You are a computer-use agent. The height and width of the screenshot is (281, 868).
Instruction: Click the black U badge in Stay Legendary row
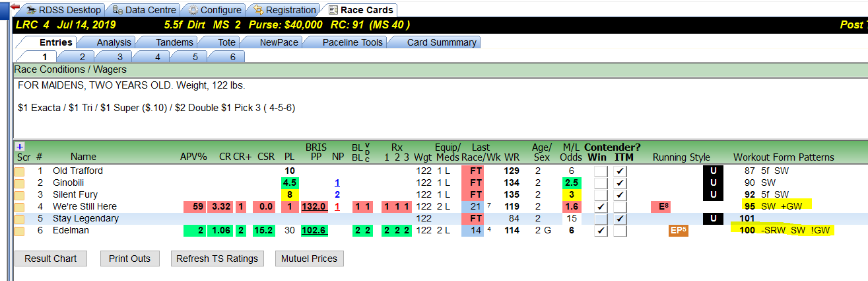[713, 218]
